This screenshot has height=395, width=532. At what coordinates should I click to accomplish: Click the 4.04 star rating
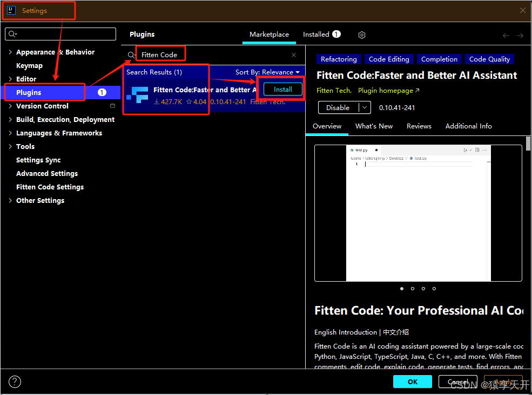pos(197,101)
